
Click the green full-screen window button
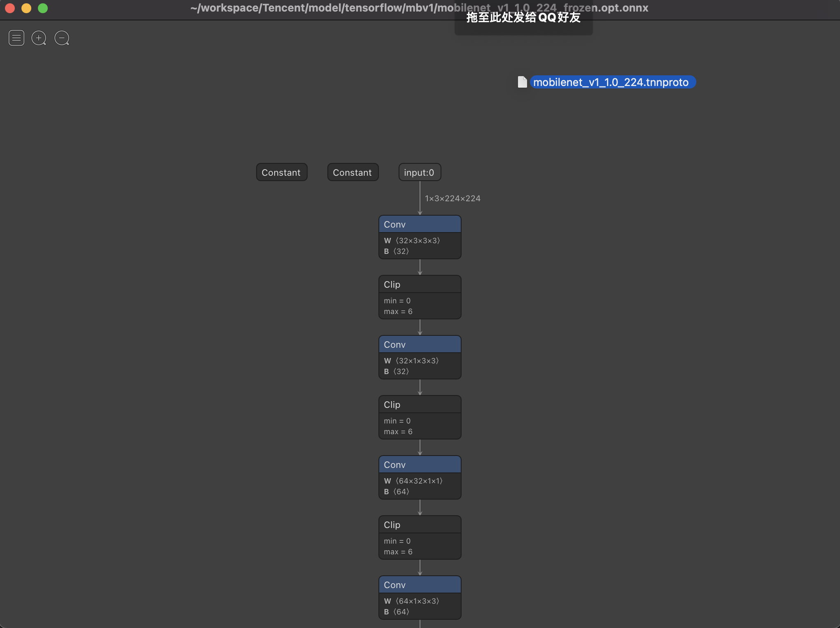click(x=43, y=8)
